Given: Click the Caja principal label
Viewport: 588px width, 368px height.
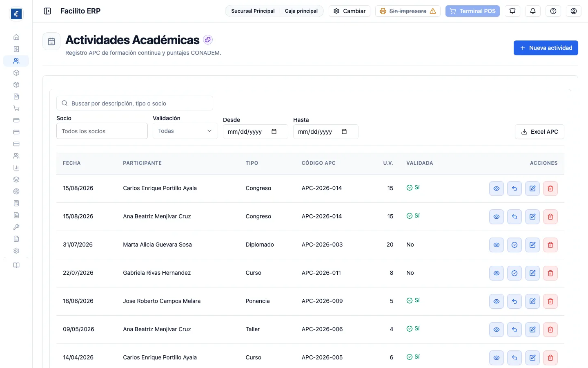Looking at the screenshot, I should pyautogui.click(x=301, y=11).
